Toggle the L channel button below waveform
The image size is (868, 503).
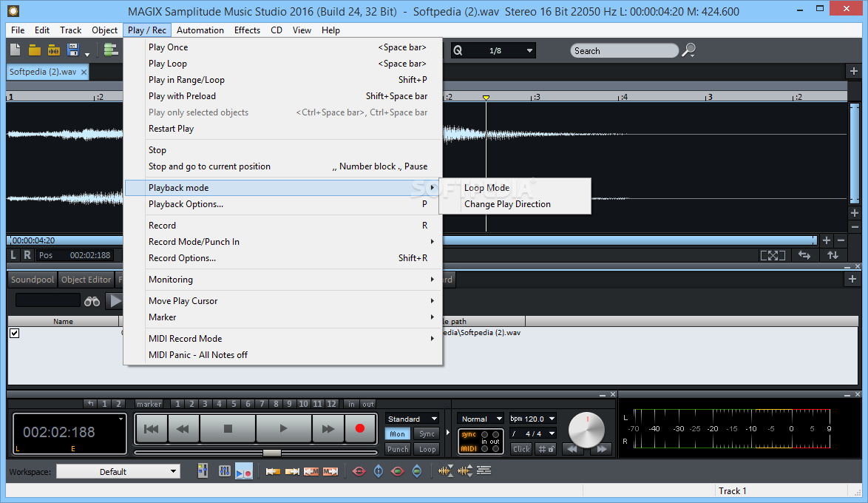(x=13, y=254)
